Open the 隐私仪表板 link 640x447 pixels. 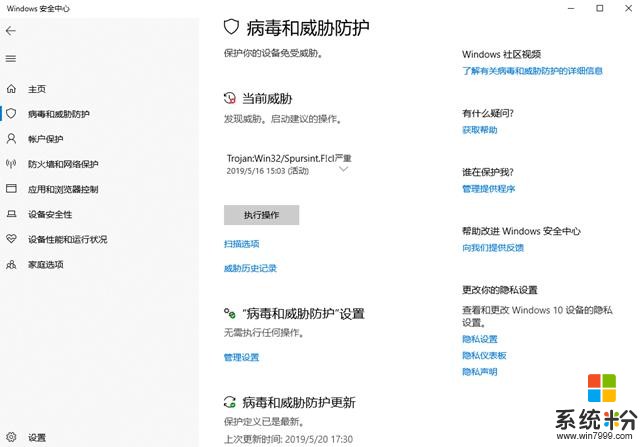click(x=484, y=355)
